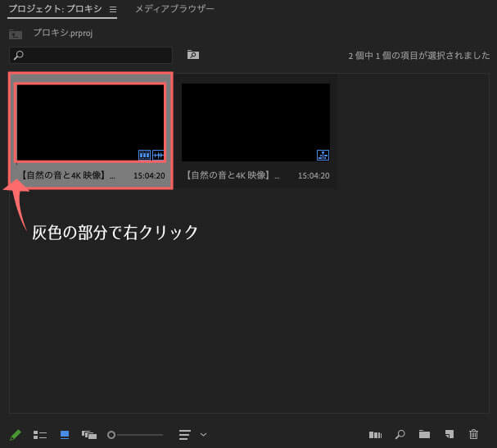Click the first clip's name label
Screen dimensions: 497x448
(x=67, y=175)
